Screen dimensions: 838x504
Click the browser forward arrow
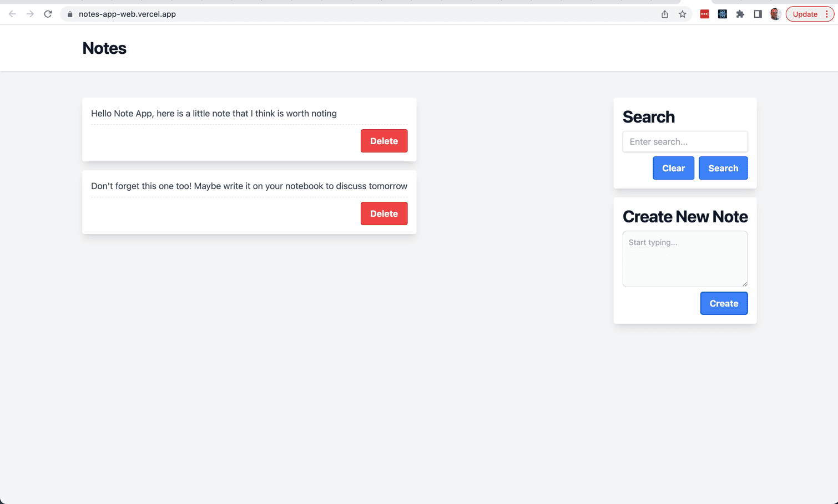pos(30,14)
